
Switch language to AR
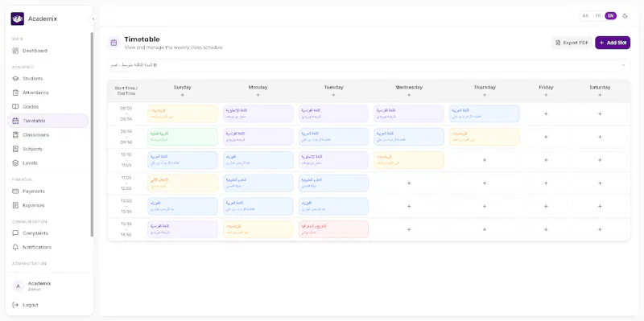[586, 15]
